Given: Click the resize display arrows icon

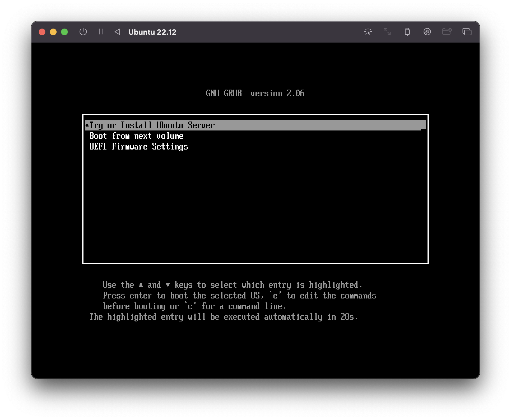Looking at the screenshot, I should click(387, 32).
